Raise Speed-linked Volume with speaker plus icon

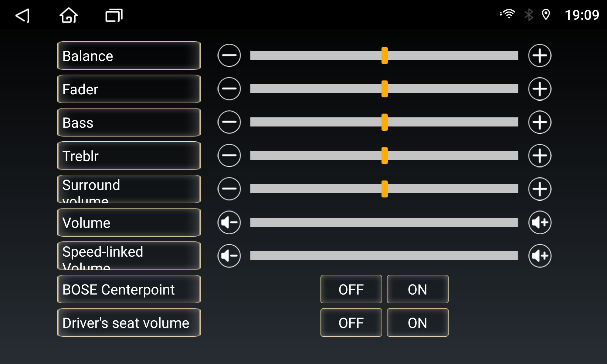[x=540, y=256]
